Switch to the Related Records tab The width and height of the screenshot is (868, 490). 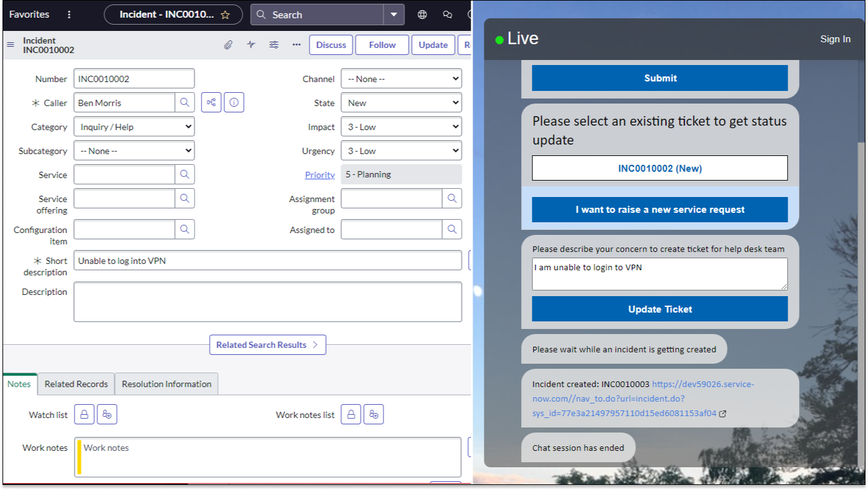point(76,384)
